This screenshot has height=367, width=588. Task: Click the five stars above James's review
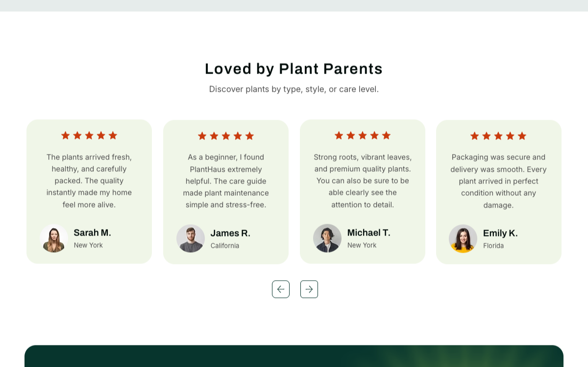click(x=226, y=136)
